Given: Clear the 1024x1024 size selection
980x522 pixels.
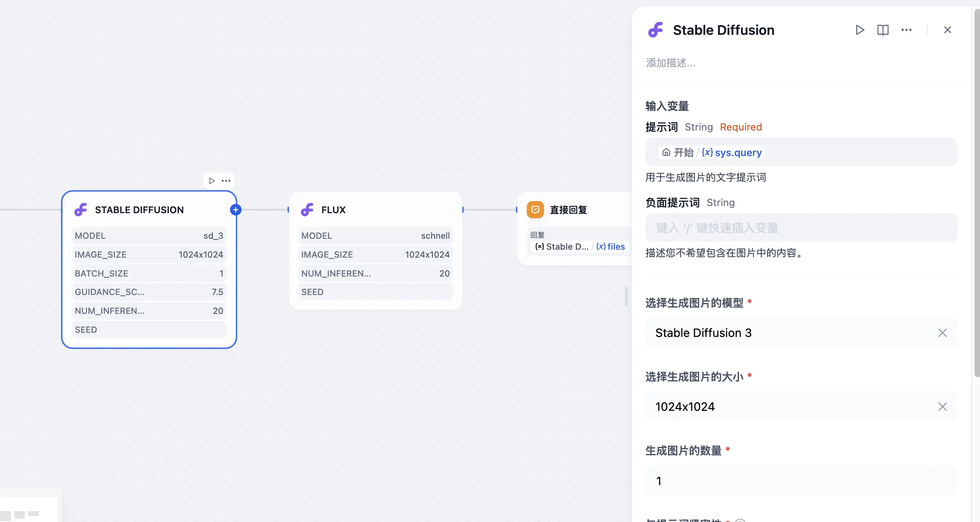Looking at the screenshot, I should pyautogui.click(x=942, y=407).
